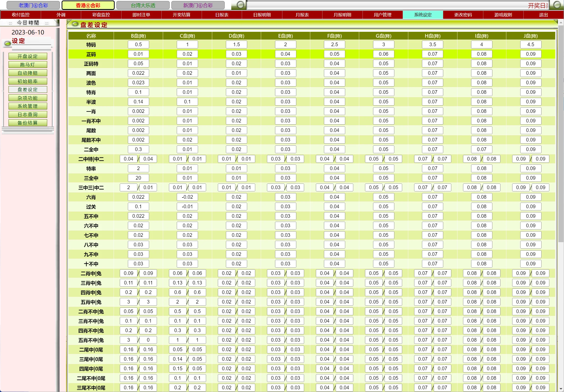Screen dimensions: 564x392
Task: Click round knob left of marquee bar
Action: click(x=240, y=5)
